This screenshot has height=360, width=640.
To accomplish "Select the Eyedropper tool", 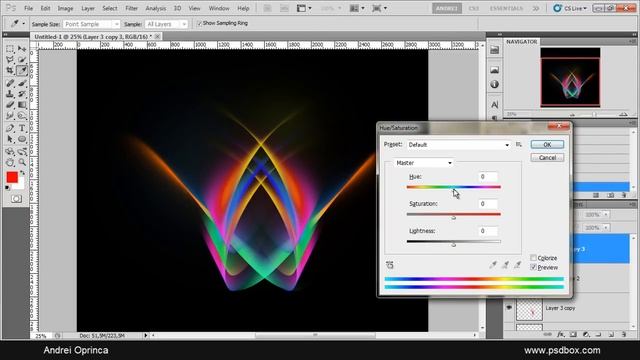I will (22, 71).
